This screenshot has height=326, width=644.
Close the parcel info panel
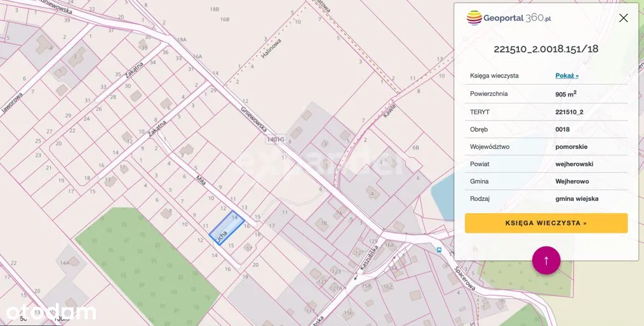point(623,18)
